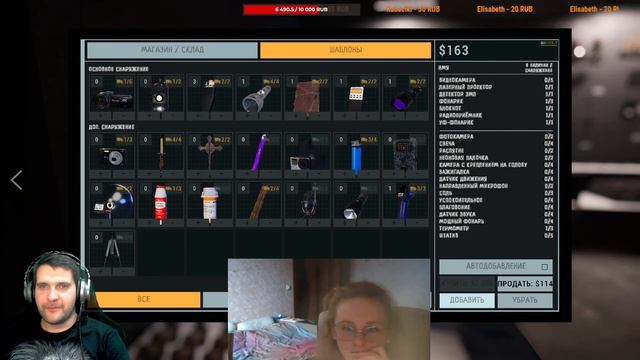Select the D.O.T.S. laser projector item
The image size is (640, 360).
click(x=160, y=97)
